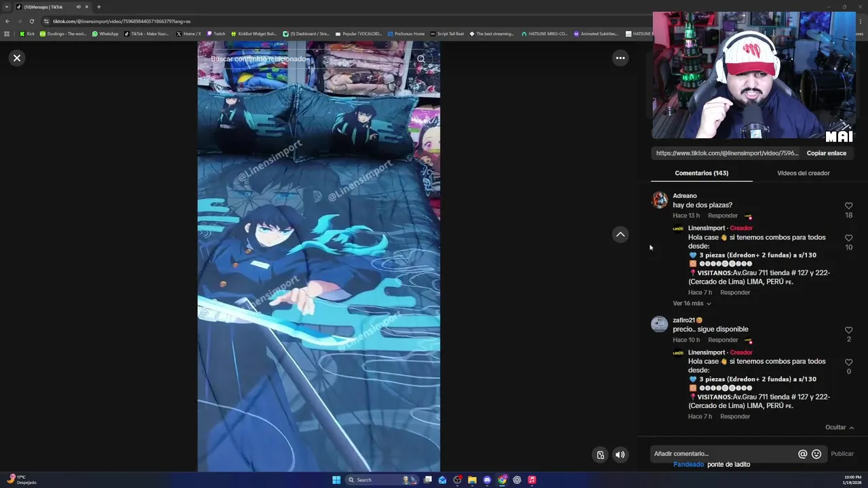Reload the current page

31,21
